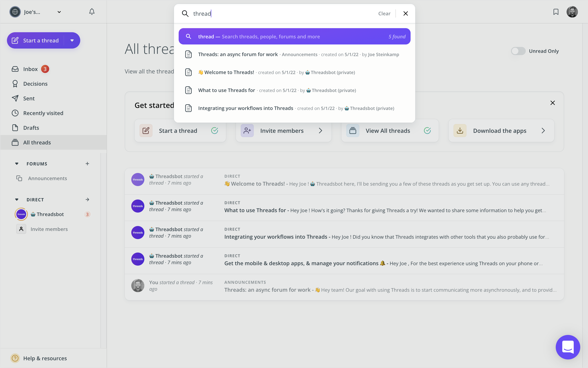Click the View All threads card checkmark

tap(427, 131)
